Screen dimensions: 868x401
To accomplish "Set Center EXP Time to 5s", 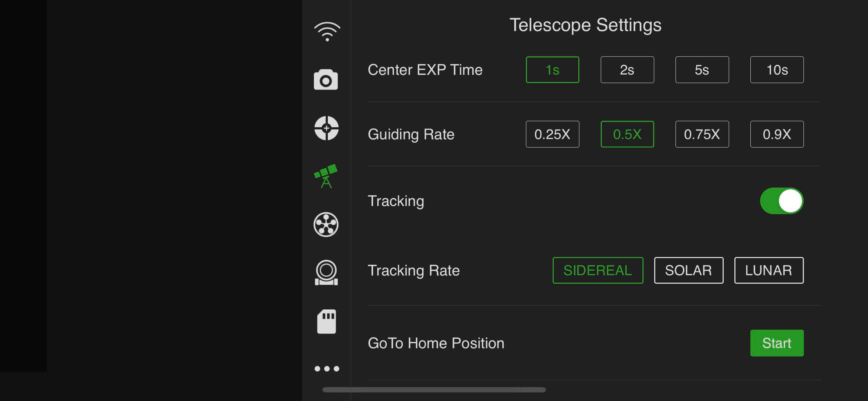I will 702,70.
